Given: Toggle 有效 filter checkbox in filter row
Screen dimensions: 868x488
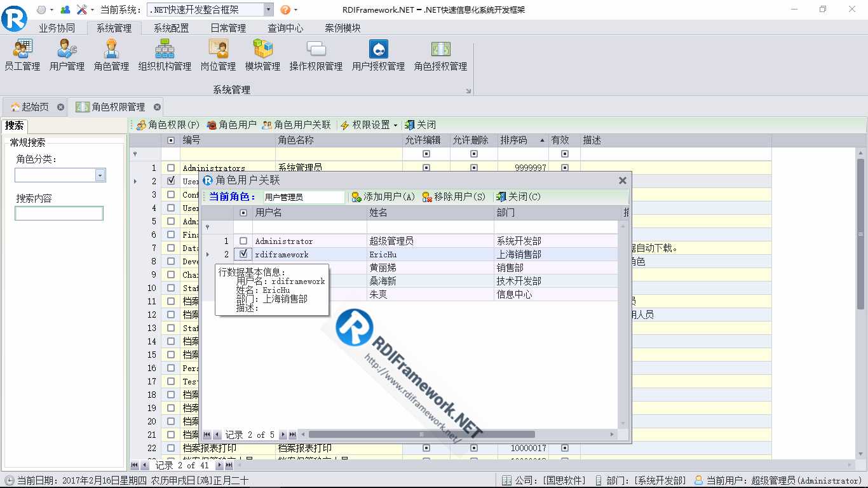Looking at the screenshot, I should click(x=565, y=154).
